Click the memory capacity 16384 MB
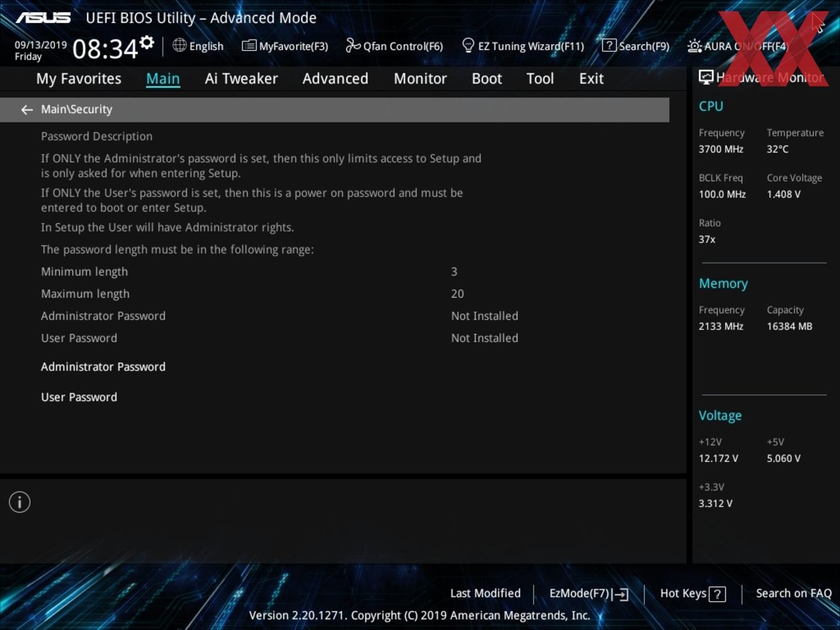Image resolution: width=840 pixels, height=630 pixels. [x=789, y=326]
